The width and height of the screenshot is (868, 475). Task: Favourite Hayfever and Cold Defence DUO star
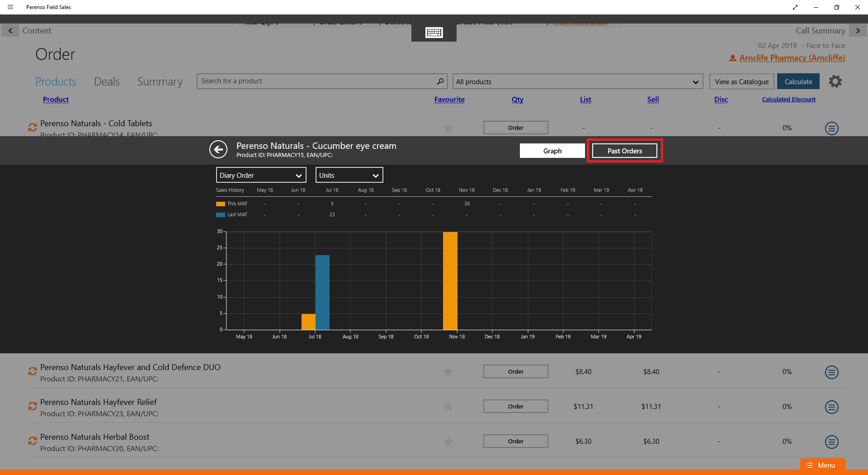point(448,372)
